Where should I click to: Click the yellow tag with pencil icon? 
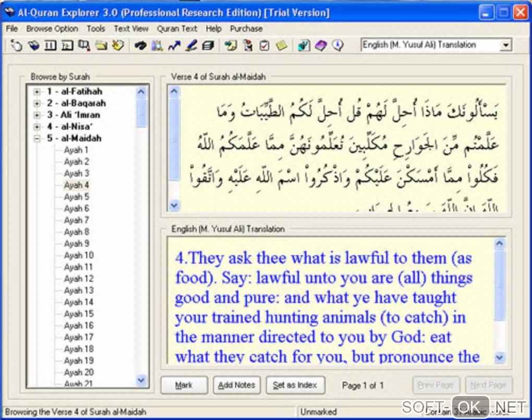click(118, 45)
